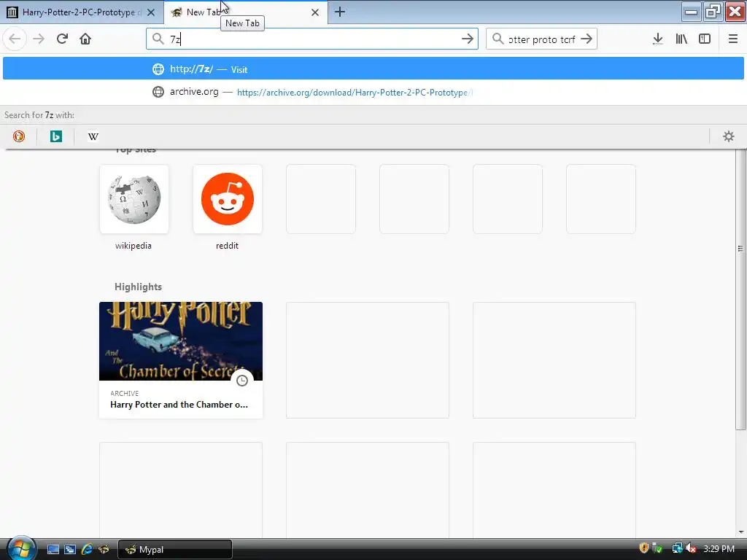Viewport: 747px width, 560px height.
Task: Select Mypal taskbar button
Action: tap(175, 550)
